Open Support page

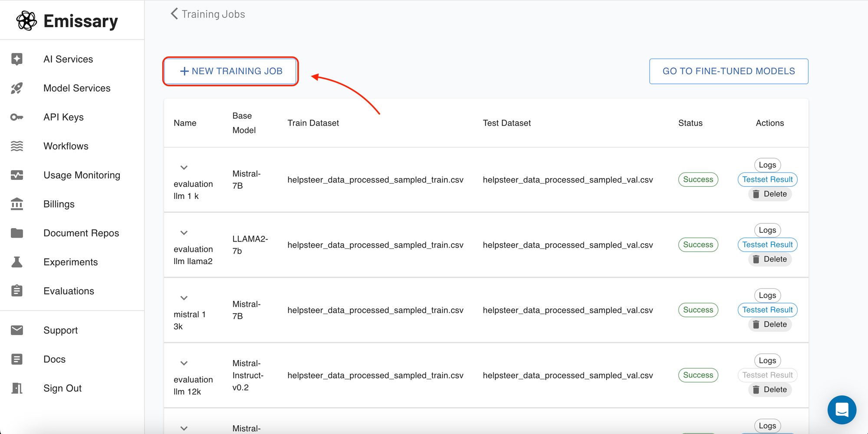[61, 330]
